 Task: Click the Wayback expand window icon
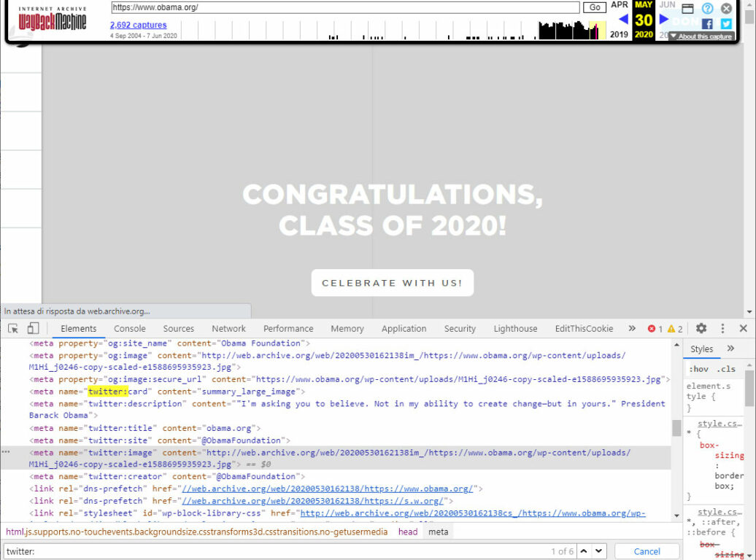pyautogui.click(x=688, y=8)
